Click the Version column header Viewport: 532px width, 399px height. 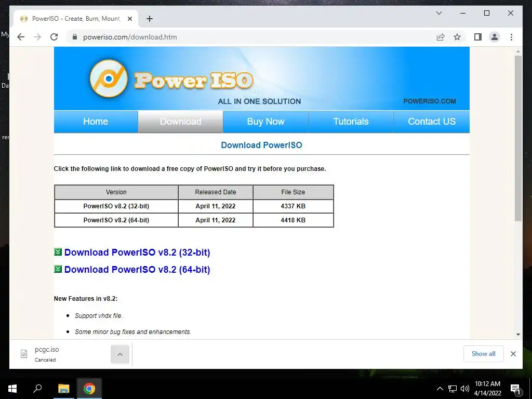tap(116, 192)
